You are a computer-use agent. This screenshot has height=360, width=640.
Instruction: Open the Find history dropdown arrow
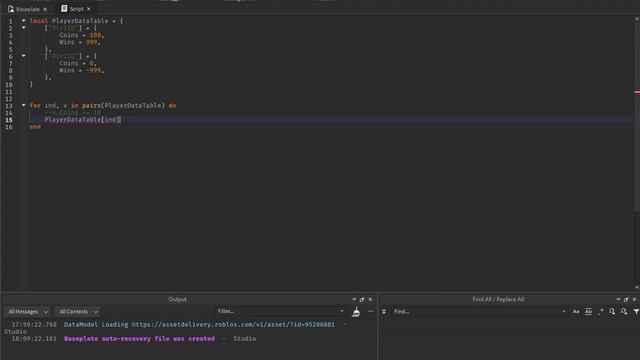564,311
